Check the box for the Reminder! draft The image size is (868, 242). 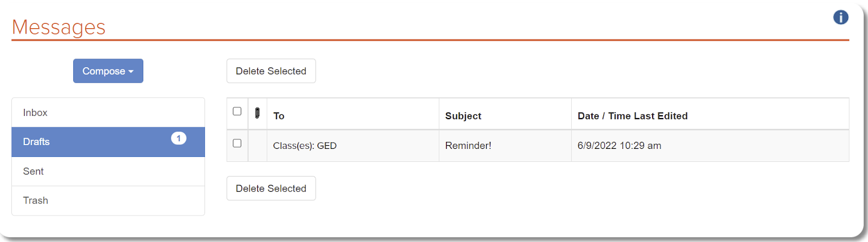click(x=237, y=143)
